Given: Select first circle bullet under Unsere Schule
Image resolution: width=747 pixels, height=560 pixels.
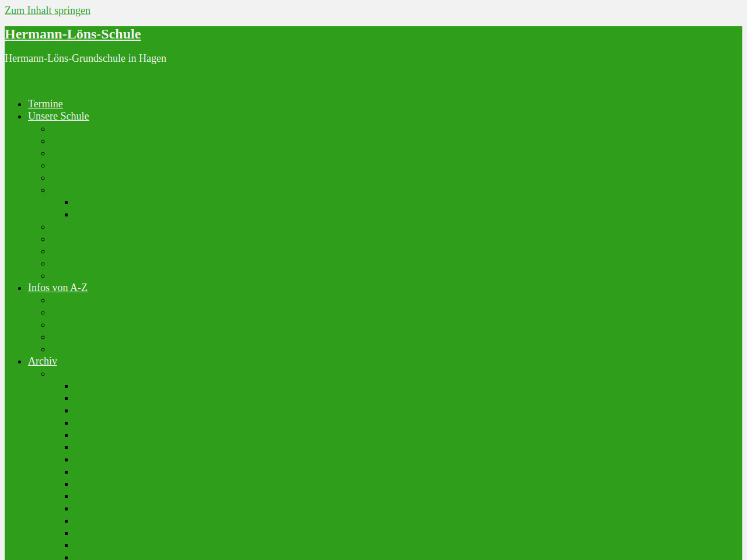Looking at the screenshot, I should [43, 129].
